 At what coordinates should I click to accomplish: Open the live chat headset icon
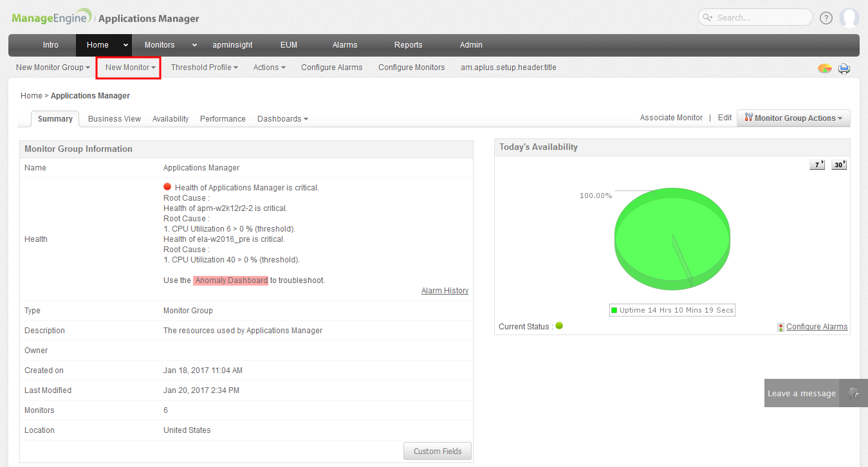pyautogui.click(x=854, y=393)
